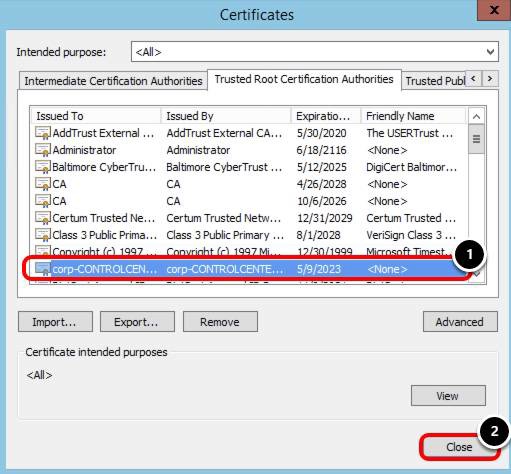Click expiration date 4/26/2028

322,184
